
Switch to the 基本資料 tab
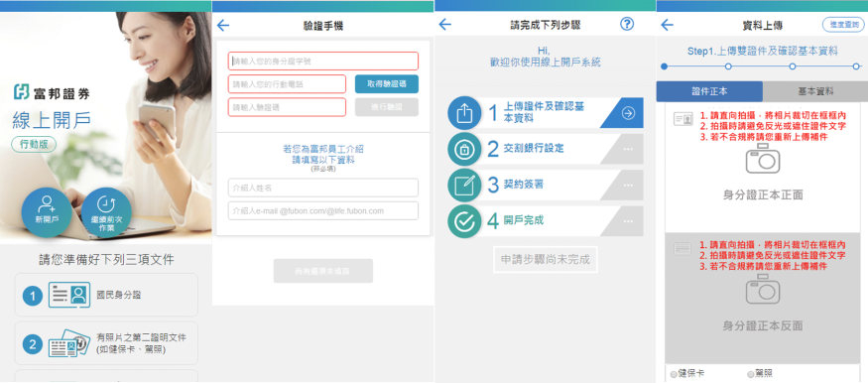click(x=815, y=91)
